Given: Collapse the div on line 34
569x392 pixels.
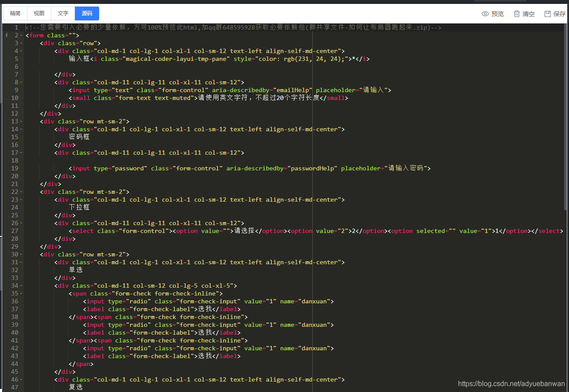Looking at the screenshot, I should [x=22, y=286].
